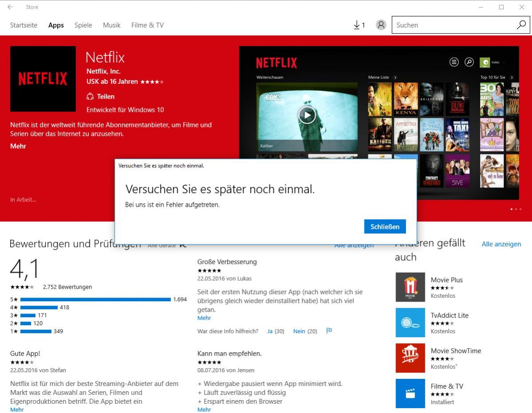
Task: Click the 1-star rating bar
Action: (36, 331)
